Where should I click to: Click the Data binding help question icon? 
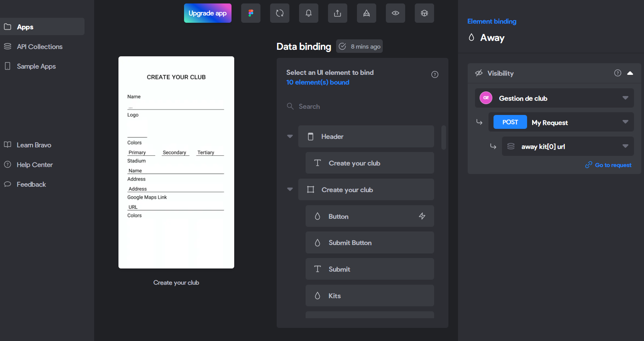(x=435, y=74)
